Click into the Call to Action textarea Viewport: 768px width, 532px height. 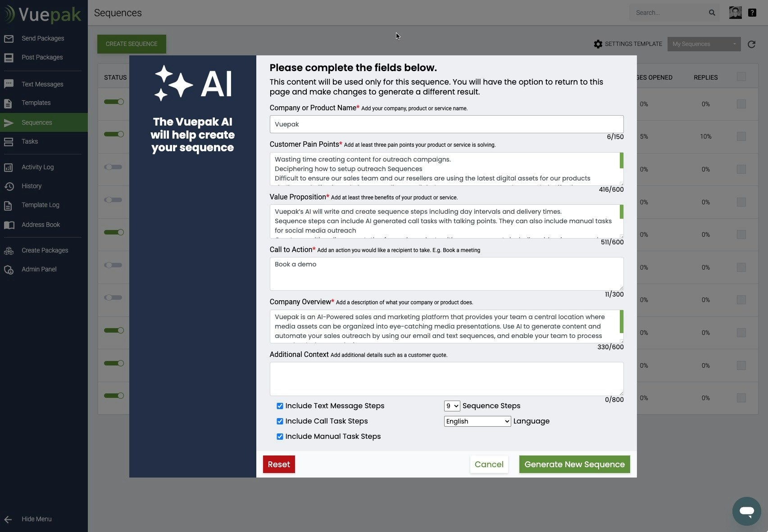click(x=446, y=274)
